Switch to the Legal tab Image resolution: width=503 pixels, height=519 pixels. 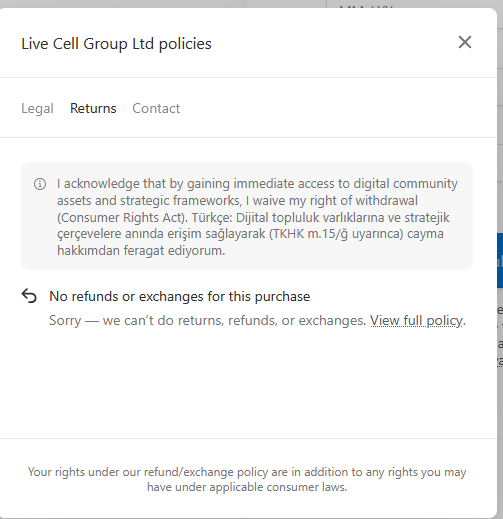coord(37,108)
